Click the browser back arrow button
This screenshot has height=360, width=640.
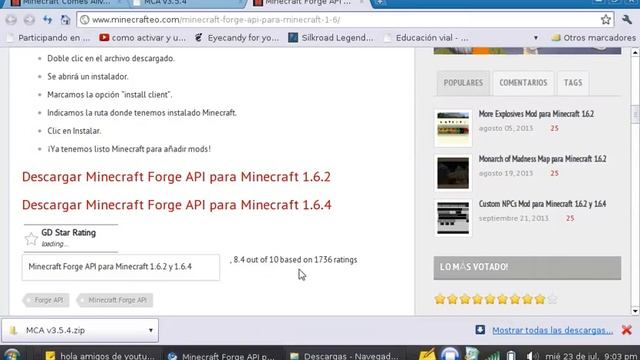tap(11, 20)
